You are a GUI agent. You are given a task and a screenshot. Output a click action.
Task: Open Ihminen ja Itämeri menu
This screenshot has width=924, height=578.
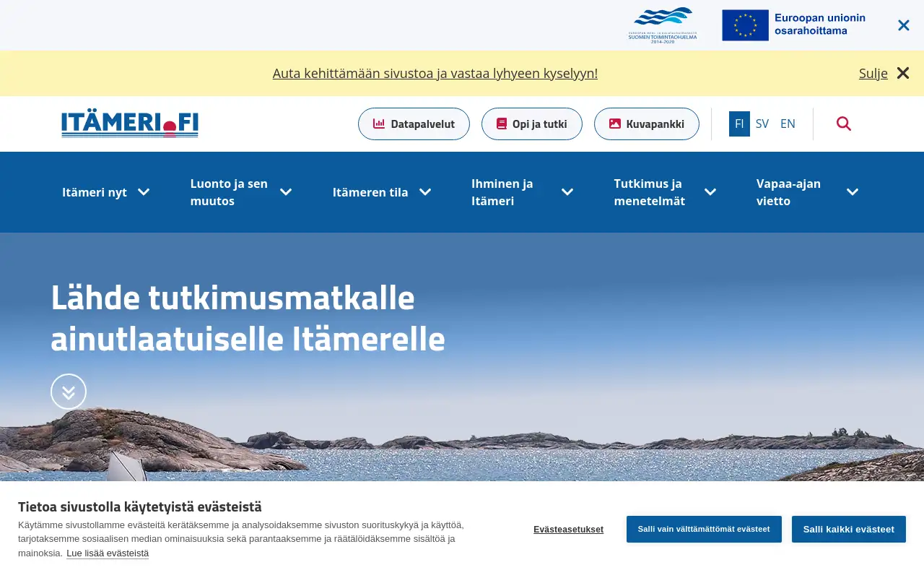click(502, 192)
